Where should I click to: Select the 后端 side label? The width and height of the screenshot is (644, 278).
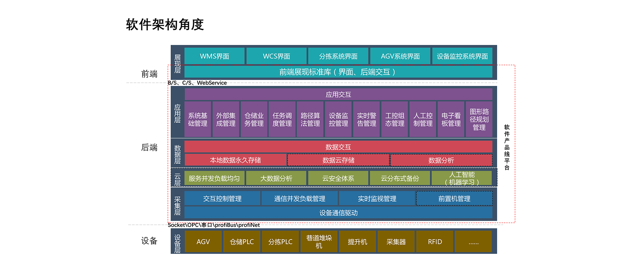(x=149, y=147)
